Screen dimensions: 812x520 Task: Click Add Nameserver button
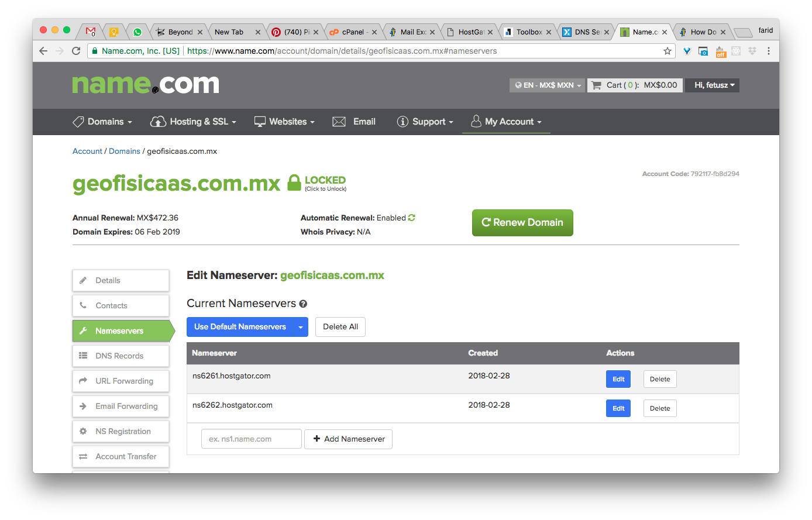pyautogui.click(x=348, y=439)
